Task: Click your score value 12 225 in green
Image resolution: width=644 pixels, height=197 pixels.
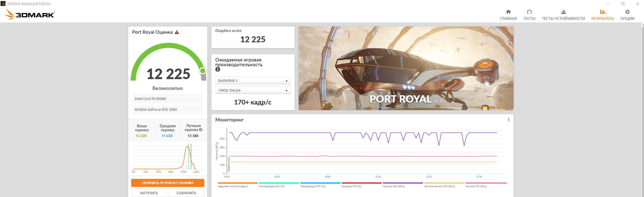Action: point(141,136)
